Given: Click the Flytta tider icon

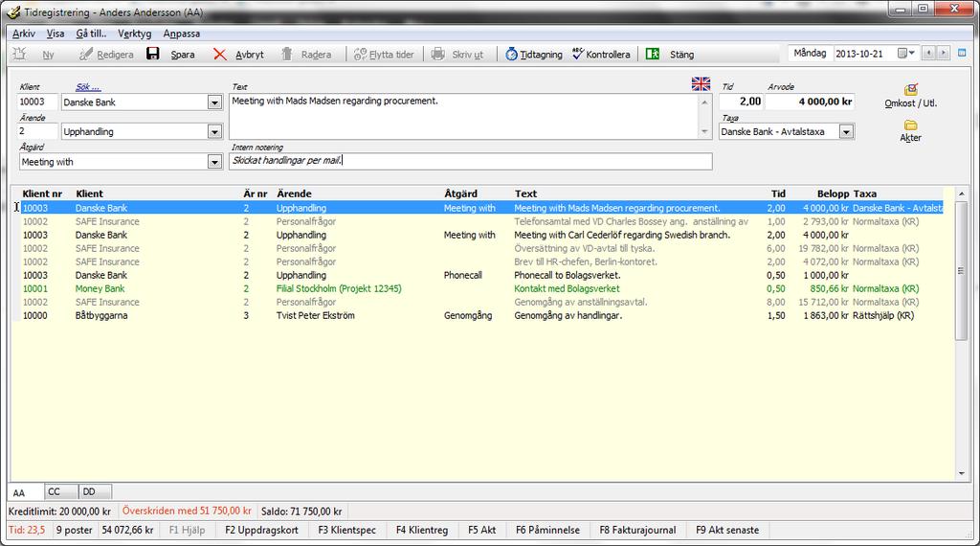Looking at the screenshot, I should click(x=360, y=55).
